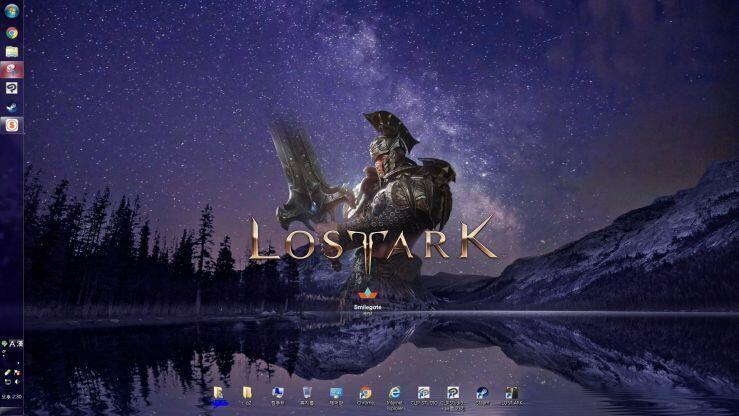Screen dimensions: 739x416
Task: Open the volume speaker tray icon
Action: pyautogui.click(x=17, y=381)
